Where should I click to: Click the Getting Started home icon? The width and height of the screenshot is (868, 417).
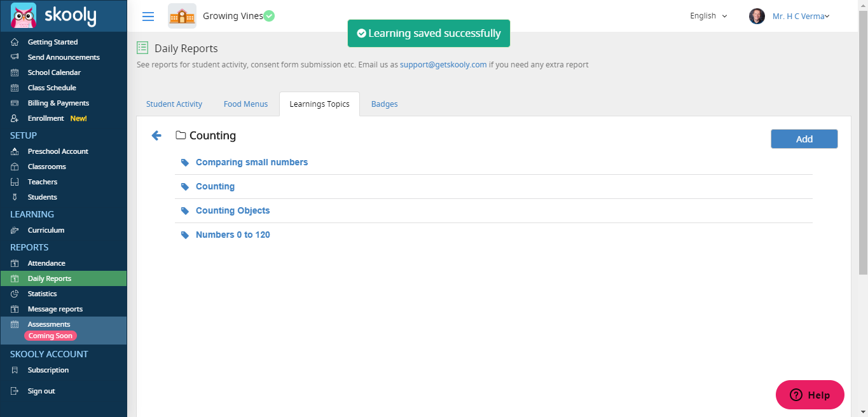coord(15,42)
